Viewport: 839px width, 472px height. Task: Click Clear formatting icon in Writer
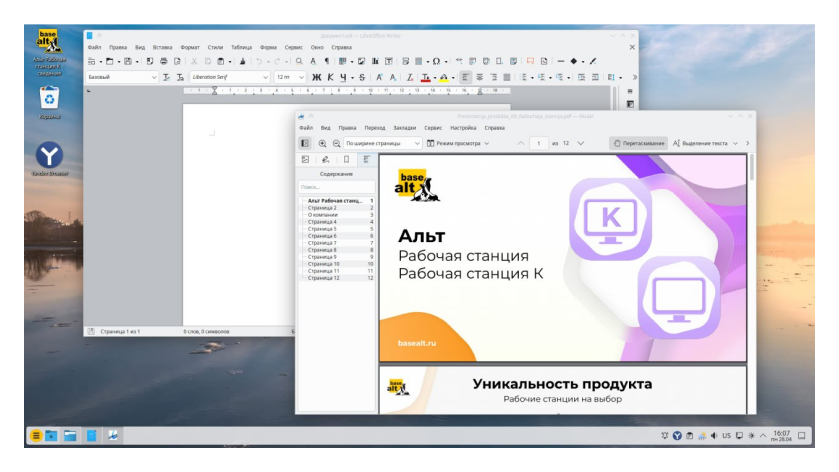409,77
